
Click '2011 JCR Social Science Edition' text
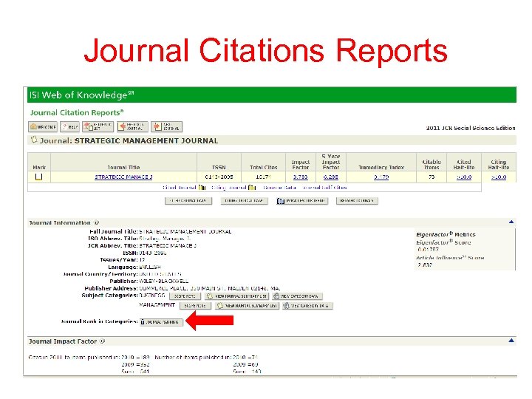coord(471,128)
